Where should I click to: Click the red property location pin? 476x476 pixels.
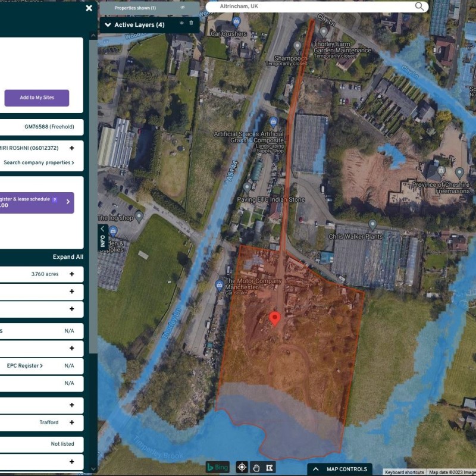click(275, 318)
